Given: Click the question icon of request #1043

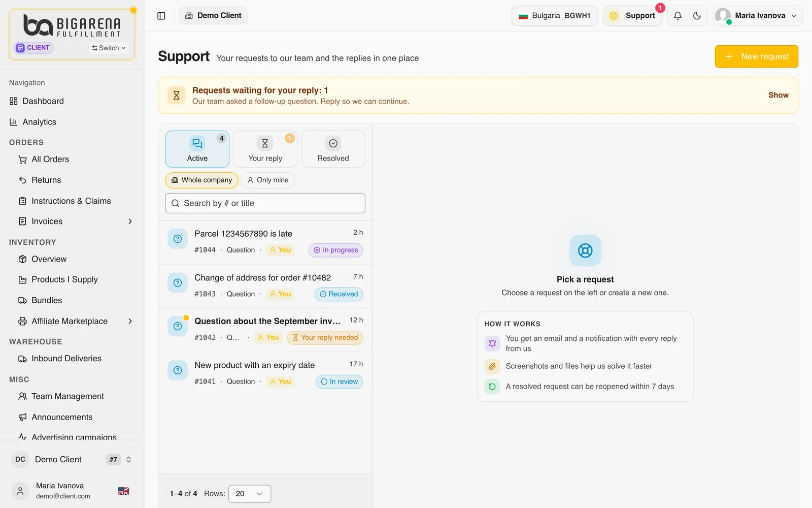Looking at the screenshot, I should tap(178, 283).
